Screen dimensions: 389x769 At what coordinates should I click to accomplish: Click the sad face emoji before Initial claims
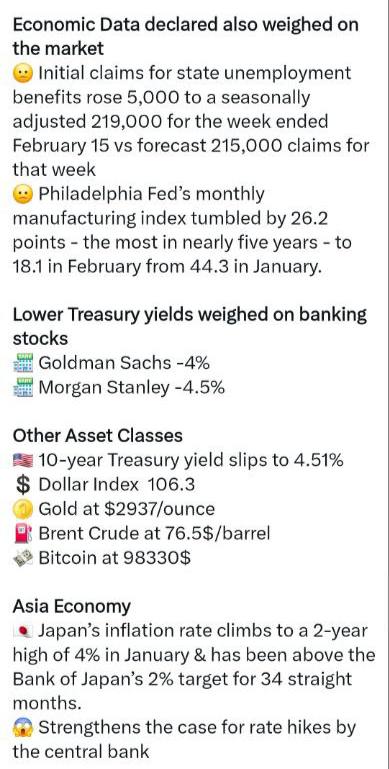click(23, 74)
